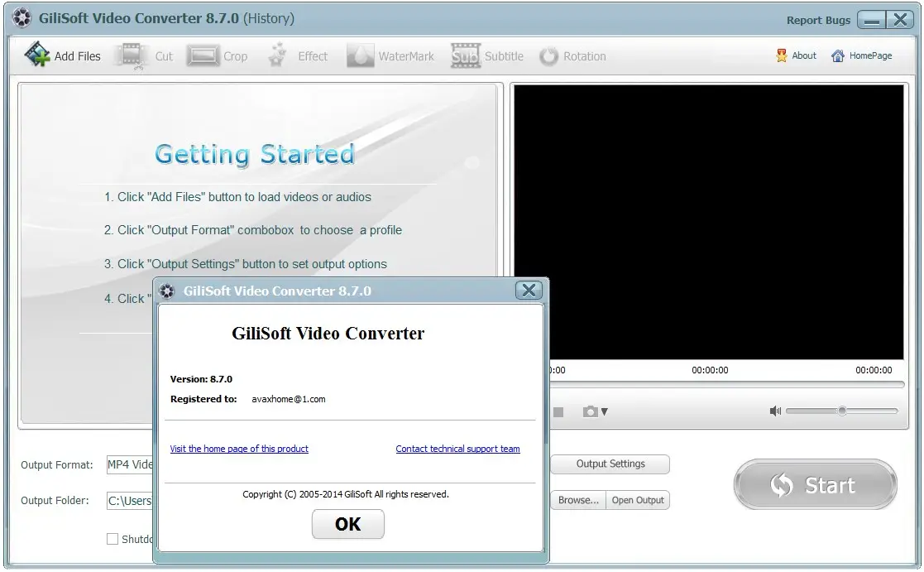Click the Copyright 2005-2014 GiliSoft text

coord(345,494)
